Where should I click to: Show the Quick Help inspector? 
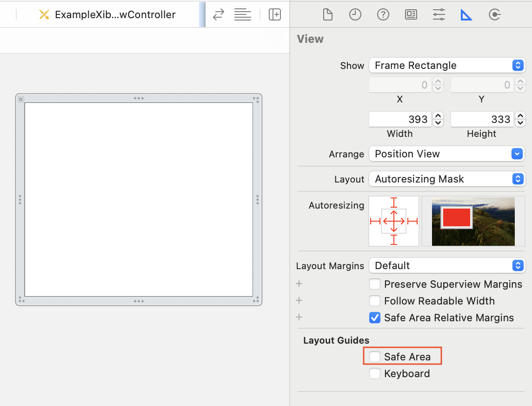(x=383, y=15)
